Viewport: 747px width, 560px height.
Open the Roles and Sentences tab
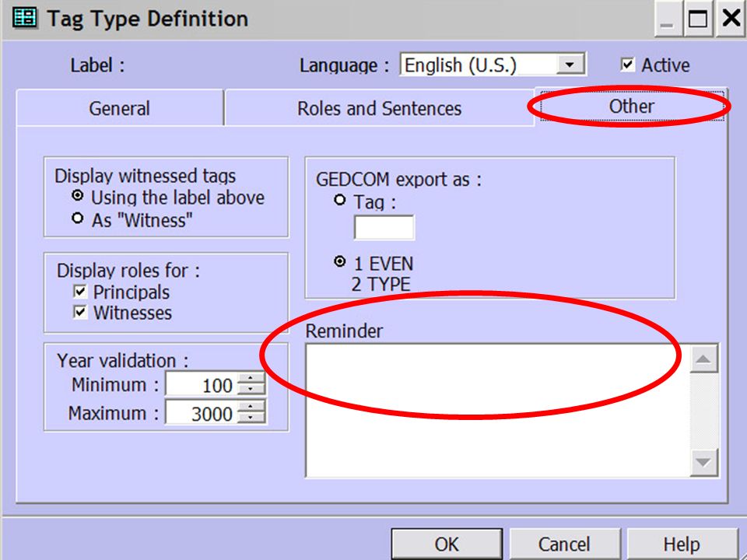coord(379,108)
